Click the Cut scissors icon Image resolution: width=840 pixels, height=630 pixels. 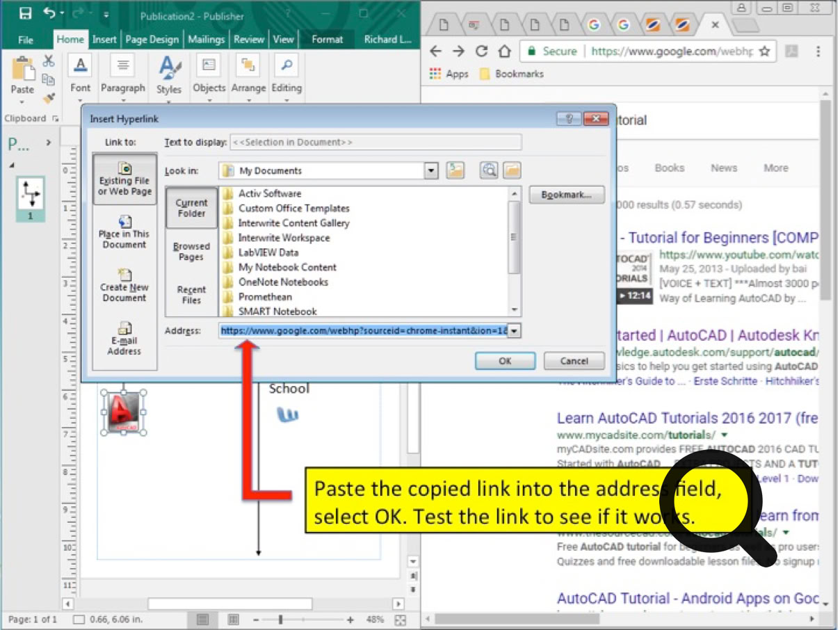click(x=49, y=61)
